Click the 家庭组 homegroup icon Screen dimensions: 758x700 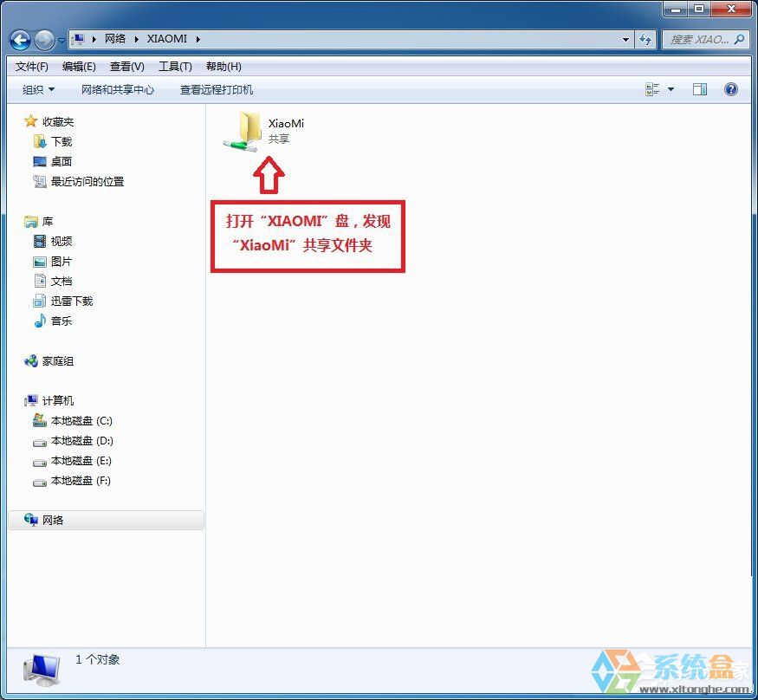(30, 360)
